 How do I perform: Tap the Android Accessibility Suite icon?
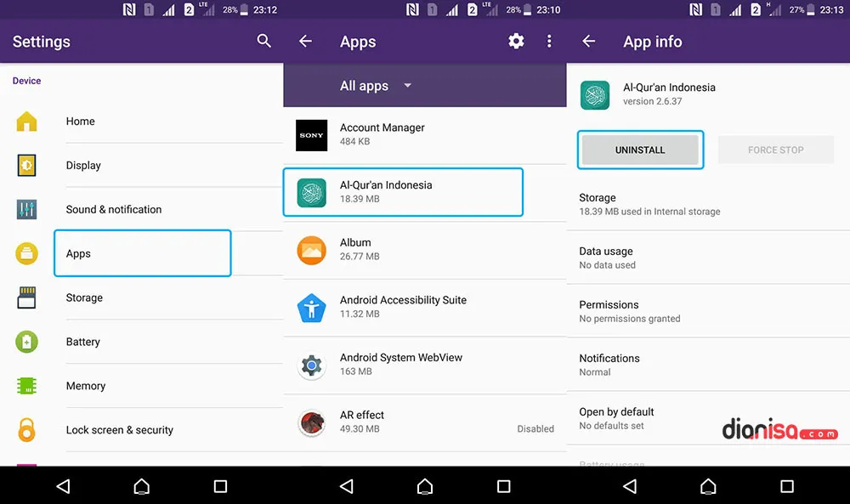pos(311,307)
